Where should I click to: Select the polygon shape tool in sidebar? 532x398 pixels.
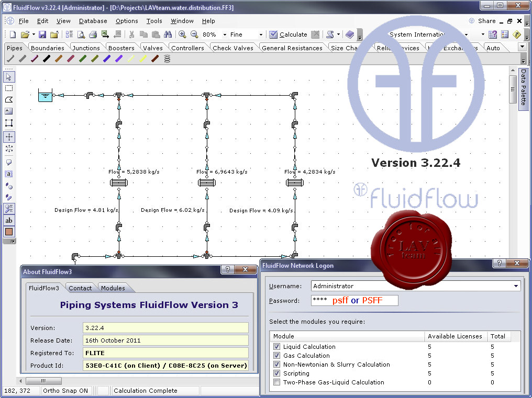pyautogui.click(x=9, y=100)
